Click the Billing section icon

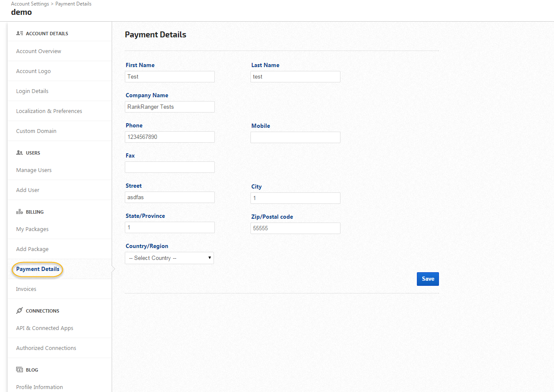click(19, 212)
